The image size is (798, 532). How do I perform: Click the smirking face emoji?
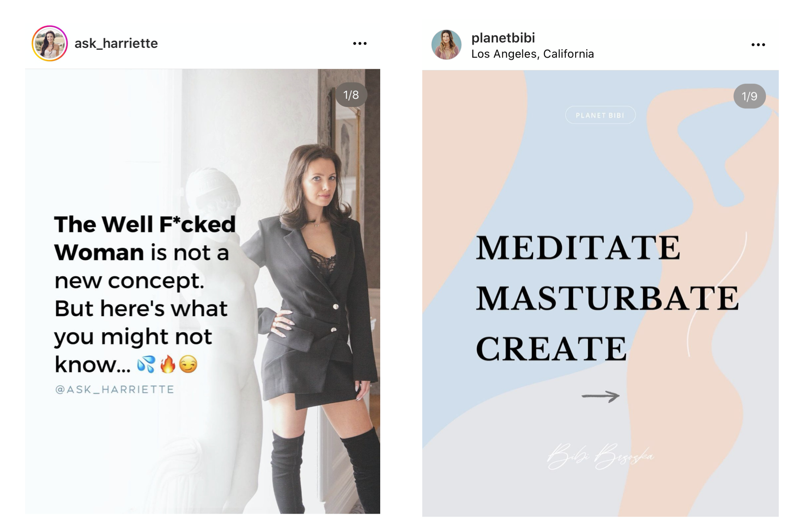point(188,365)
